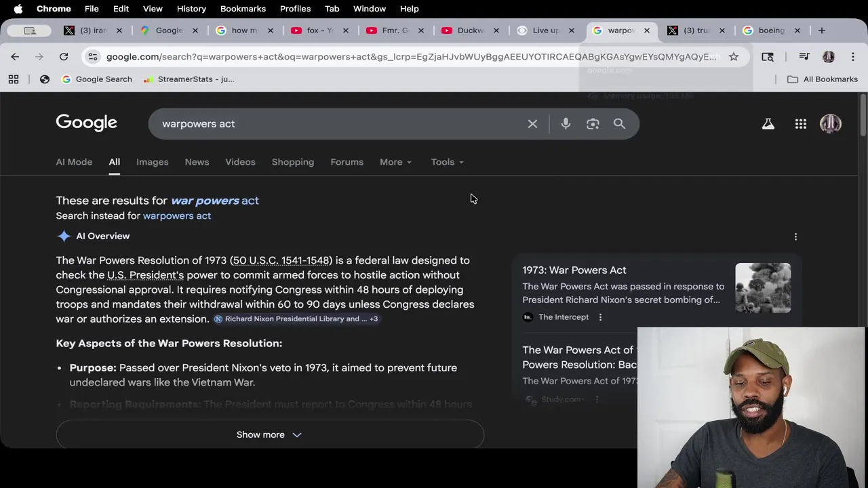Screen dimensions: 868x488
Task: Close the 'Live up' tab
Action: [571, 30]
